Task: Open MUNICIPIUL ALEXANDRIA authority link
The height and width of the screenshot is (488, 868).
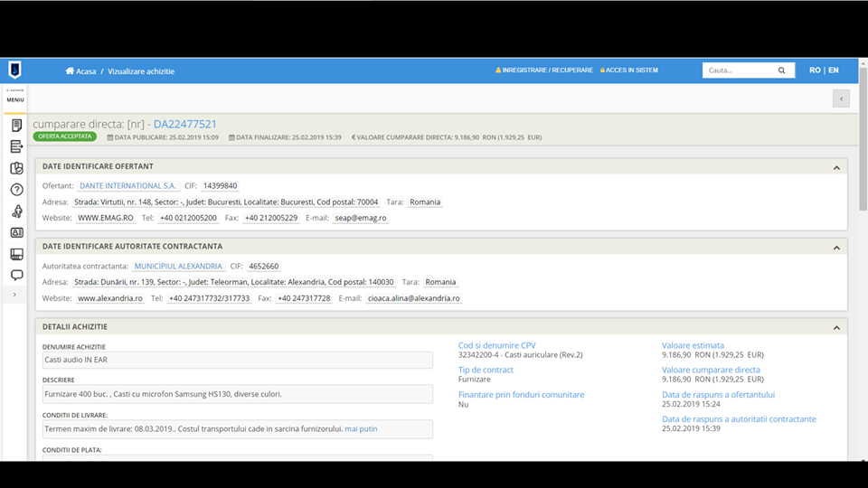Action: (178, 267)
